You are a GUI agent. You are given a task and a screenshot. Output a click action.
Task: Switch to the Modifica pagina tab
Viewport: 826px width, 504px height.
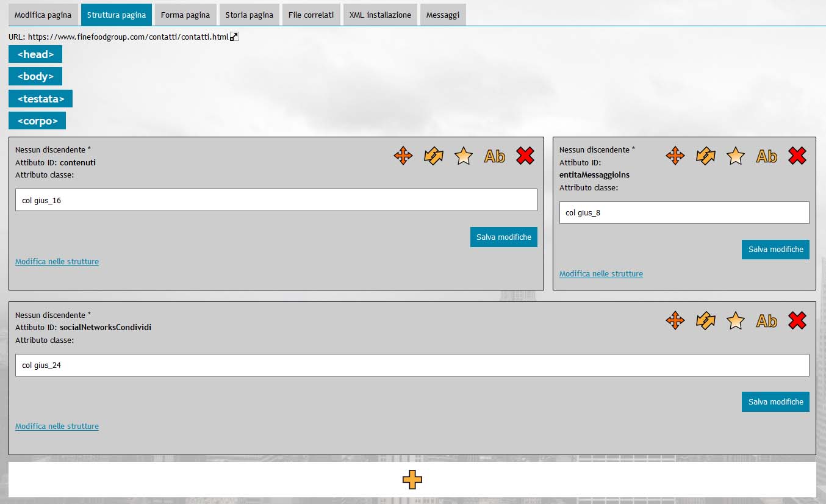(43, 15)
